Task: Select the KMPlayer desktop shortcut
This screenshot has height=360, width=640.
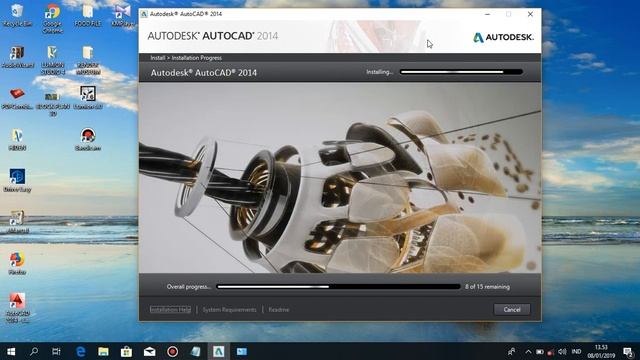Action: 123,16
